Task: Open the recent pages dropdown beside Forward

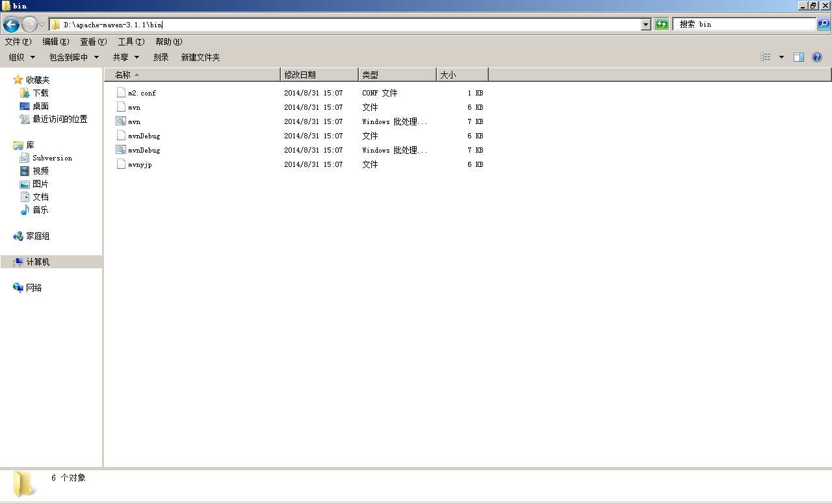Action: pos(42,25)
